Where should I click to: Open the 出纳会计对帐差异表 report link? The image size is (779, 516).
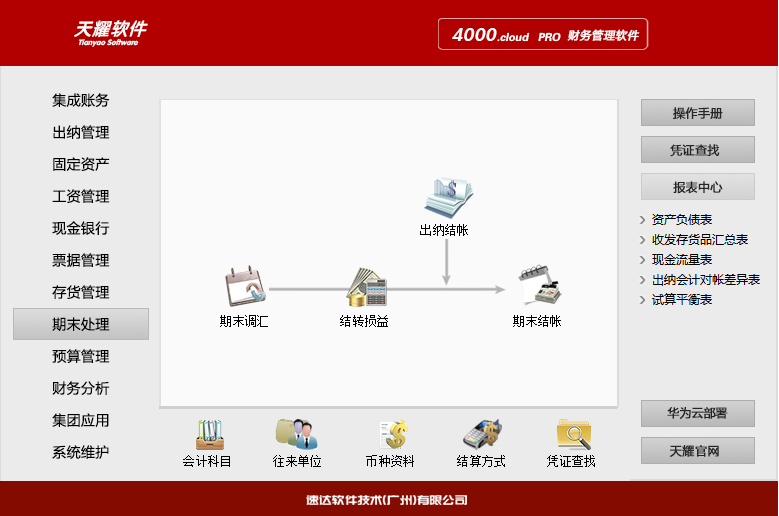click(705, 280)
